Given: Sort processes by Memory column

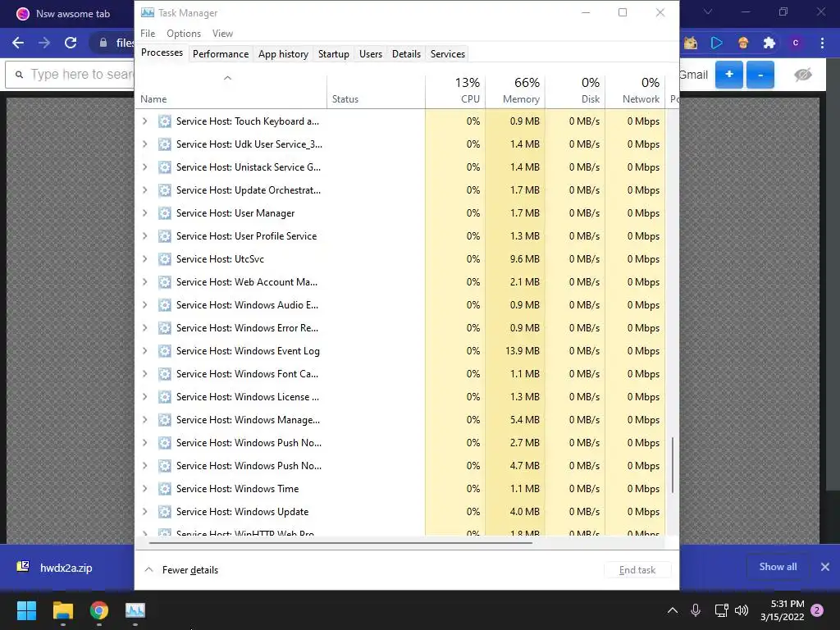Looking at the screenshot, I should (x=515, y=90).
